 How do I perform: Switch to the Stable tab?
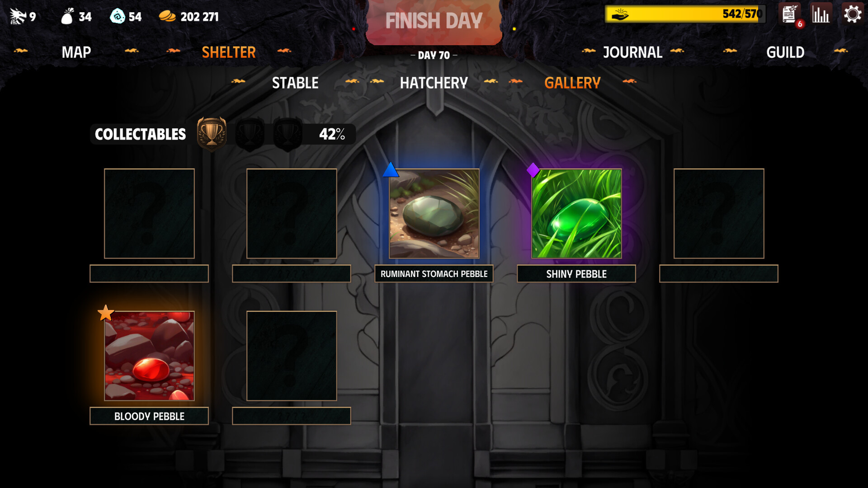coord(295,83)
